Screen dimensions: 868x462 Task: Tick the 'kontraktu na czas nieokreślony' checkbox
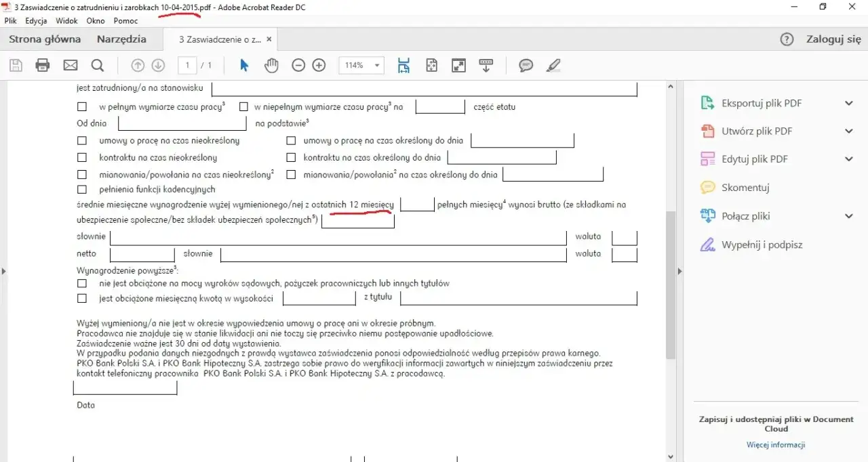tap(82, 156)
